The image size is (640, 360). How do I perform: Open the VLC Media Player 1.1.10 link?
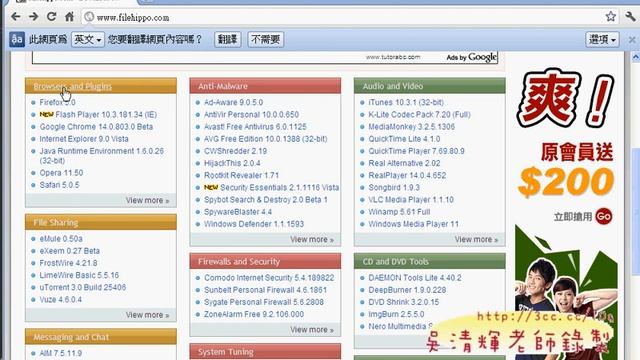coord(411,200)
